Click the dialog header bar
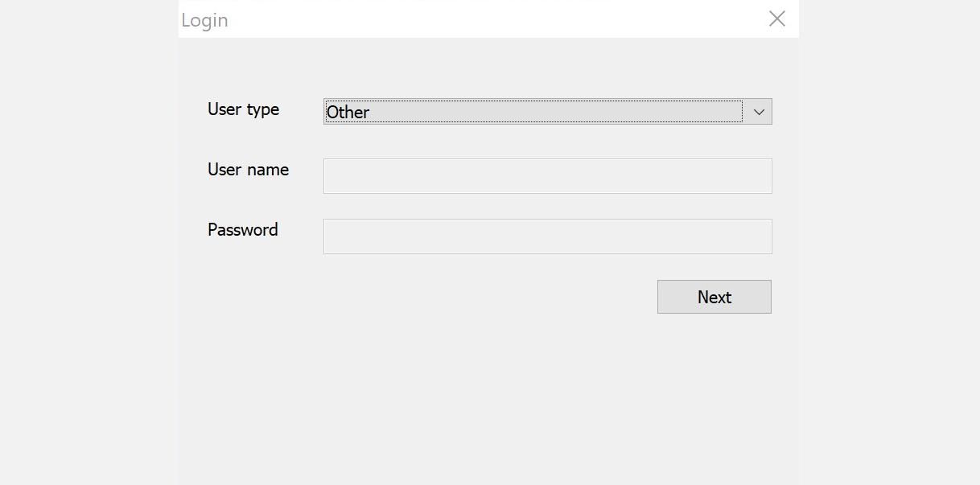This screenshot has height=485, width=980. 483,18
